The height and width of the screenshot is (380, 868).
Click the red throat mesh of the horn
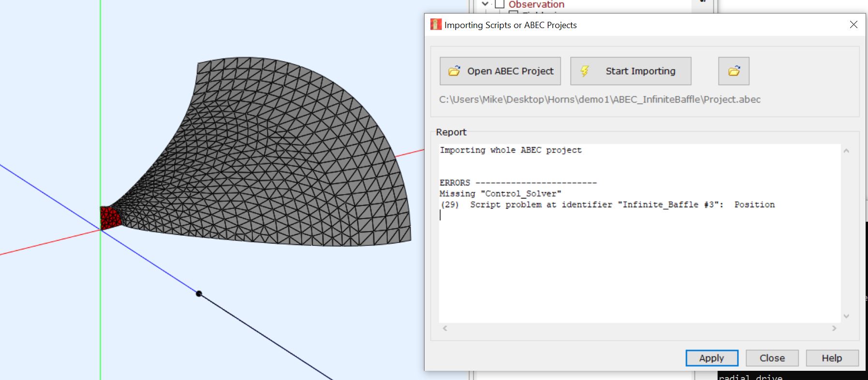tap(110, 217)
